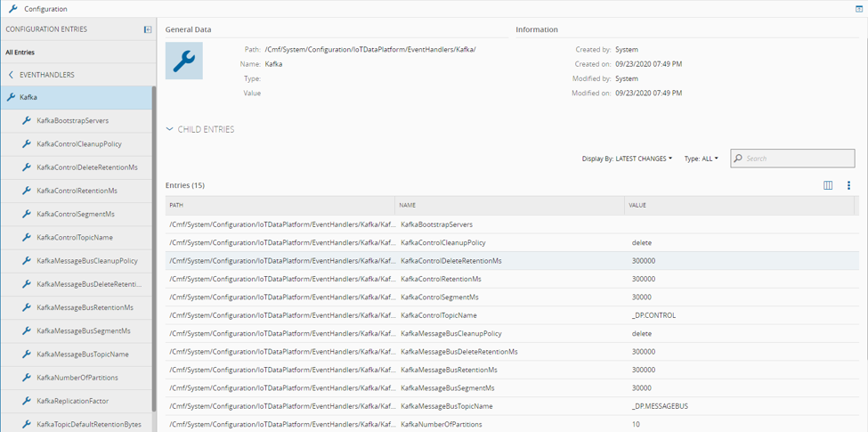Viewport: 868px width, 432px height.
Task: Go back using the EVENTHANDLERS chevron
Action: click(x=11, y=75)
